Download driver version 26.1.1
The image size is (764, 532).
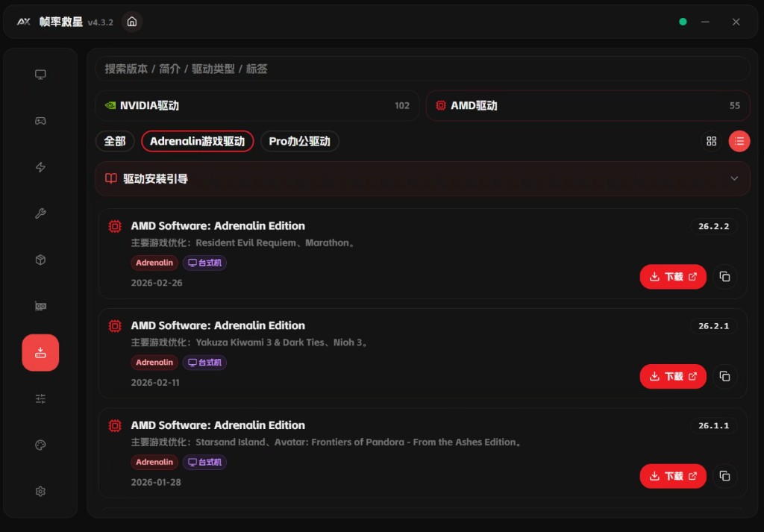[x=673, y=476]
